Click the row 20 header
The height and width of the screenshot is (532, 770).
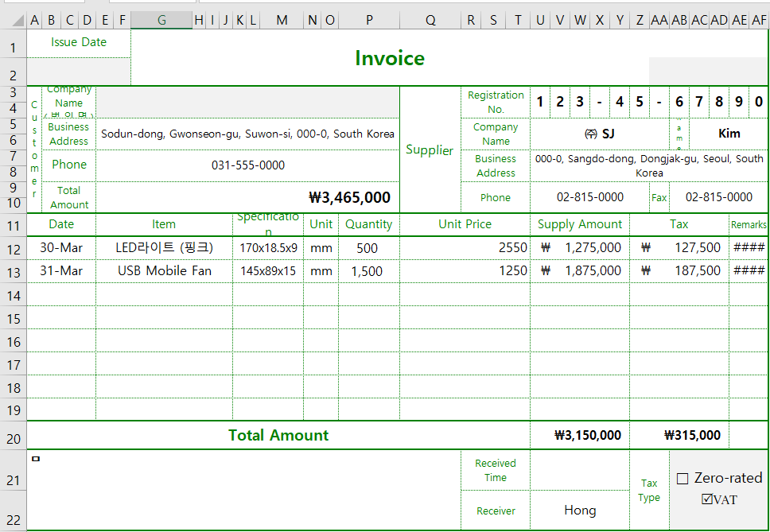point(13,435)
